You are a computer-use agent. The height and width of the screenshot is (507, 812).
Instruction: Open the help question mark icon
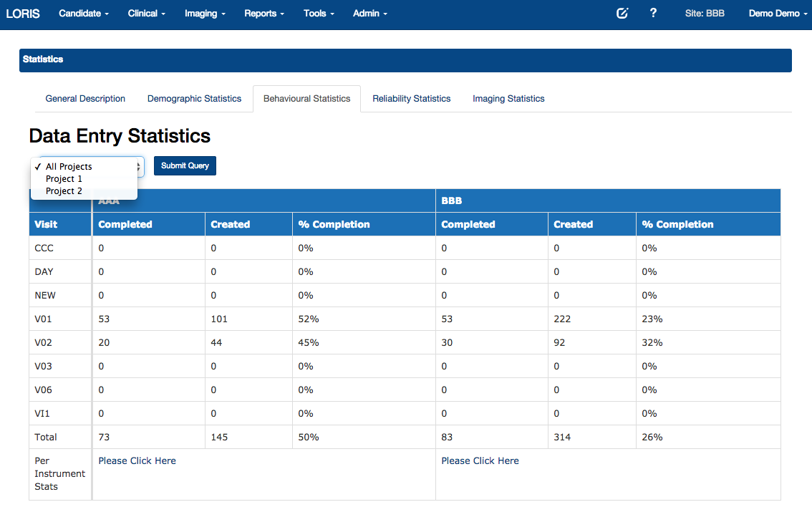coord(653,14)
